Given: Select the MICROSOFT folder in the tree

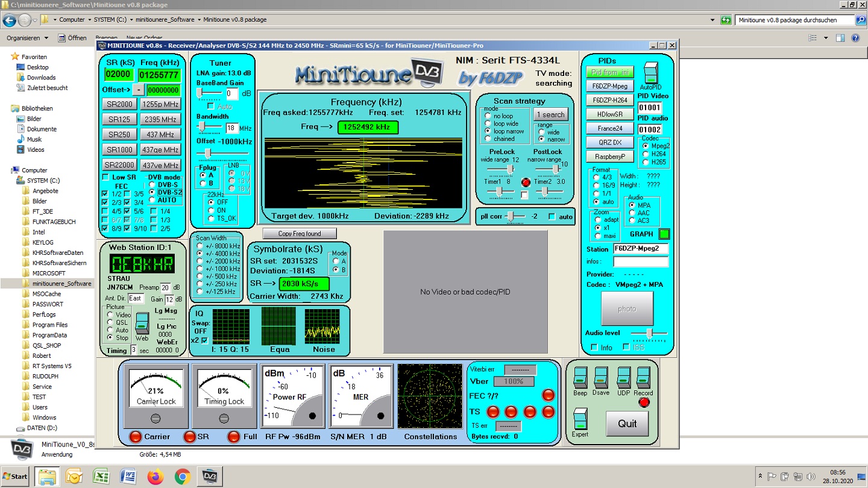Looking at the screenshot, I should 49,273.
